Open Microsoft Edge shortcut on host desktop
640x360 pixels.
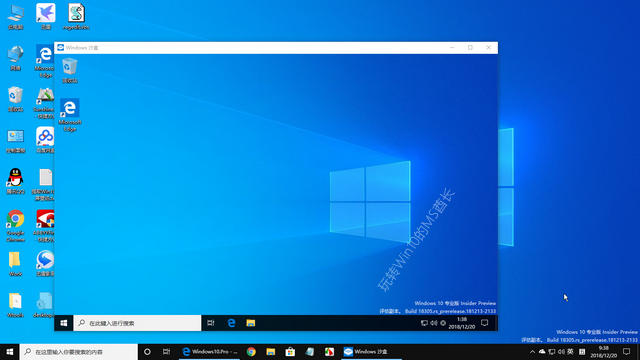point(44,61)
